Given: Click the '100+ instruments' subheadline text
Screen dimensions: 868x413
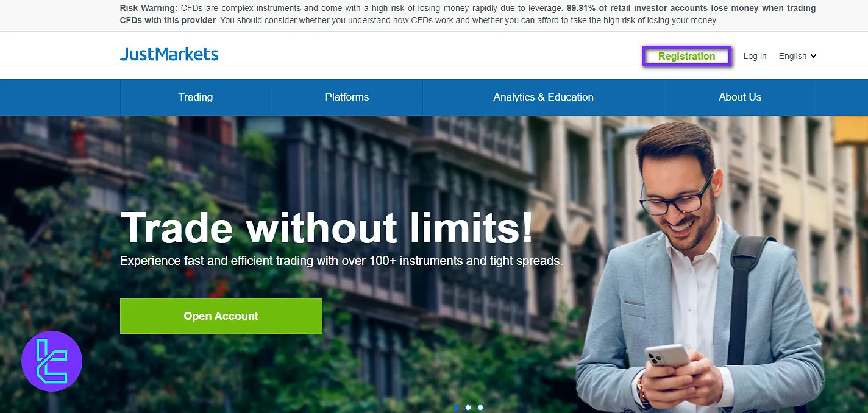Looking at the screenshot, I should click(341, 261).
